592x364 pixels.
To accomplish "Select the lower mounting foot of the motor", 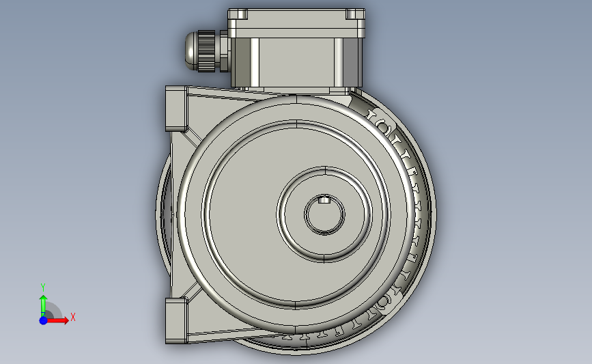I will pos(176,320).
